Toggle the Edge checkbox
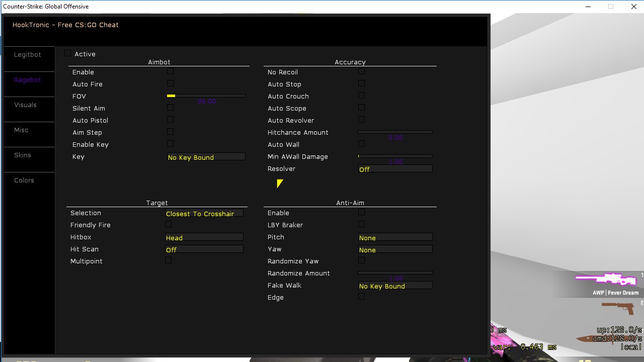This screenshot has height=362, width=644. (361, 297)
